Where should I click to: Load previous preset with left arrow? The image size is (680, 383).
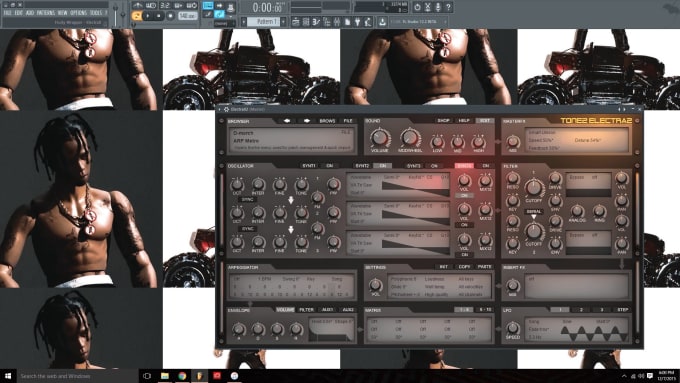tap(287, 121)
